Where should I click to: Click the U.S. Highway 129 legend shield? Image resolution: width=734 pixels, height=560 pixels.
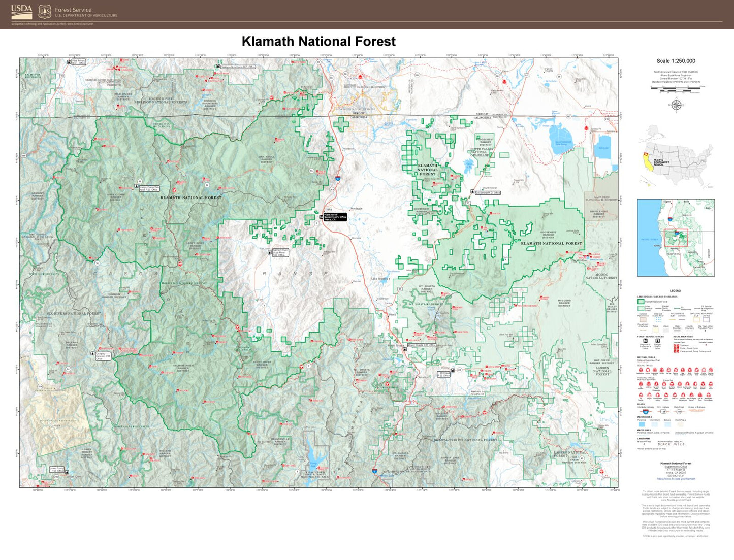[663, 411]
